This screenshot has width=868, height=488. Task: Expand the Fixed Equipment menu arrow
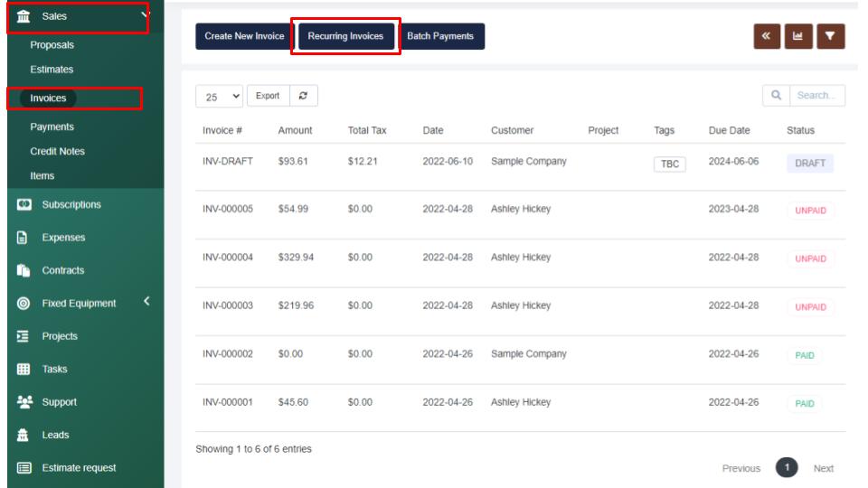pos(146,302)
